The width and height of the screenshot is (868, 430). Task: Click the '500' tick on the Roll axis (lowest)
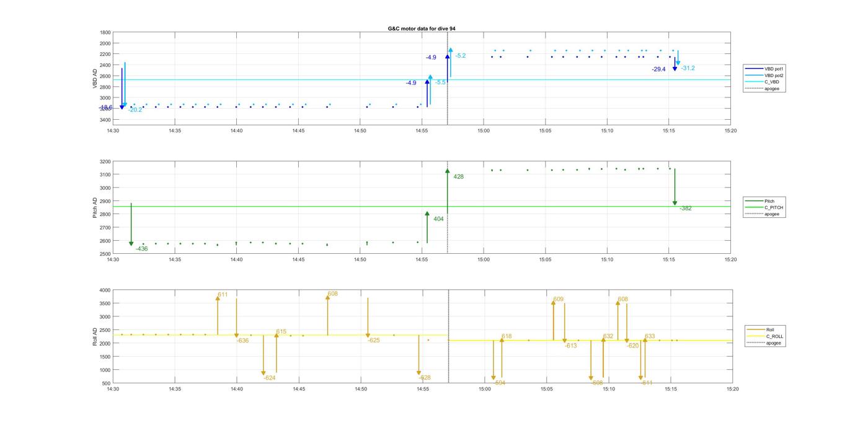click(107, 383)
